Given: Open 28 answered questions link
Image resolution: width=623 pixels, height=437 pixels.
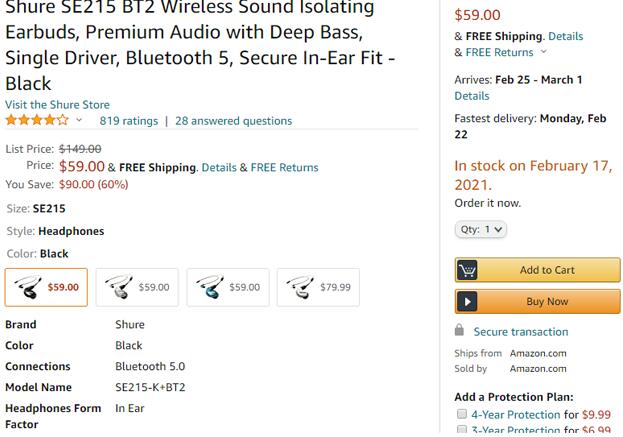Looking at the screenshot, I should [x=233, y=121].
